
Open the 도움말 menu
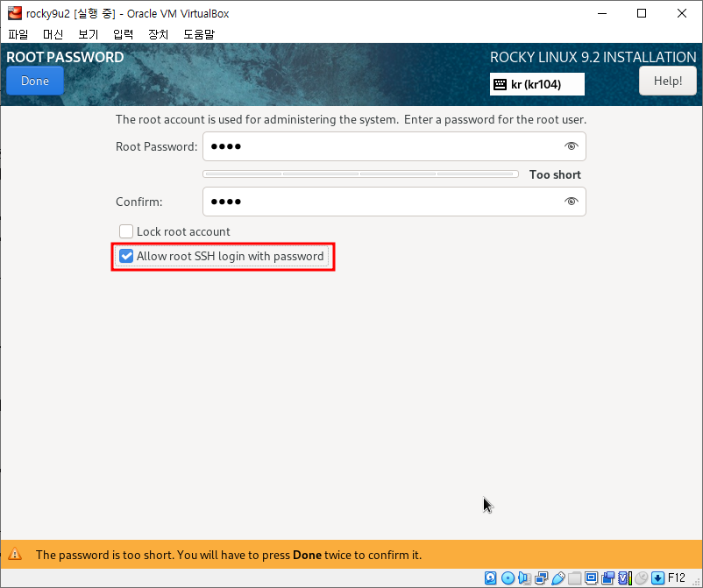[x=199, y=34]
